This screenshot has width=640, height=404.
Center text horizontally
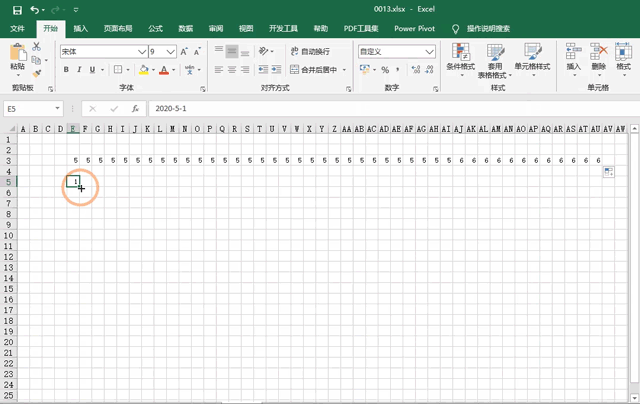click(232, 70)
